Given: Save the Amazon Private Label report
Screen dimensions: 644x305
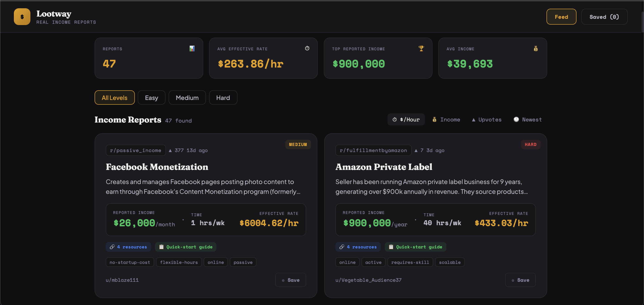Looking at the screenshot, I should (520, 280).
